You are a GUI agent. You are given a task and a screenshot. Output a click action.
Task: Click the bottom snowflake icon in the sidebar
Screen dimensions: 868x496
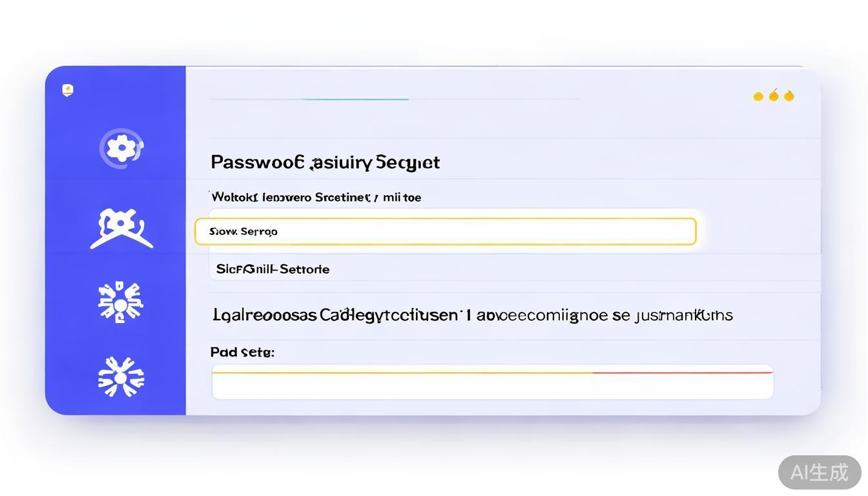[121, 377]
